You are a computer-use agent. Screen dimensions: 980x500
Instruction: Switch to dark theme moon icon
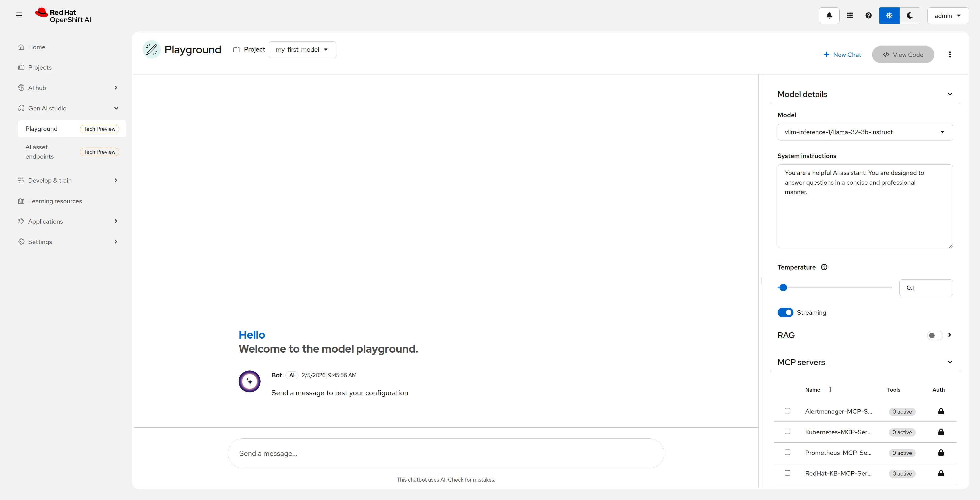coord(910,16)
